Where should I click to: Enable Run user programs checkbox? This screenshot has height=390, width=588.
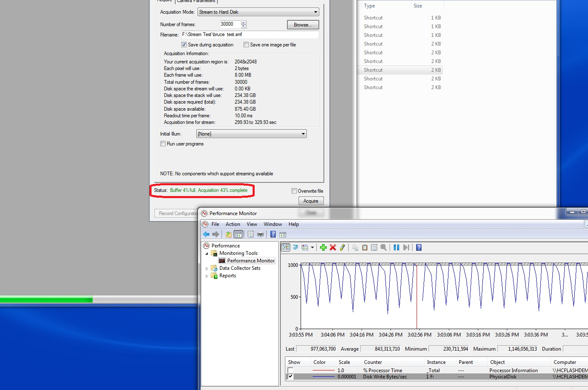pyautogui.click(x=163, y=144)
